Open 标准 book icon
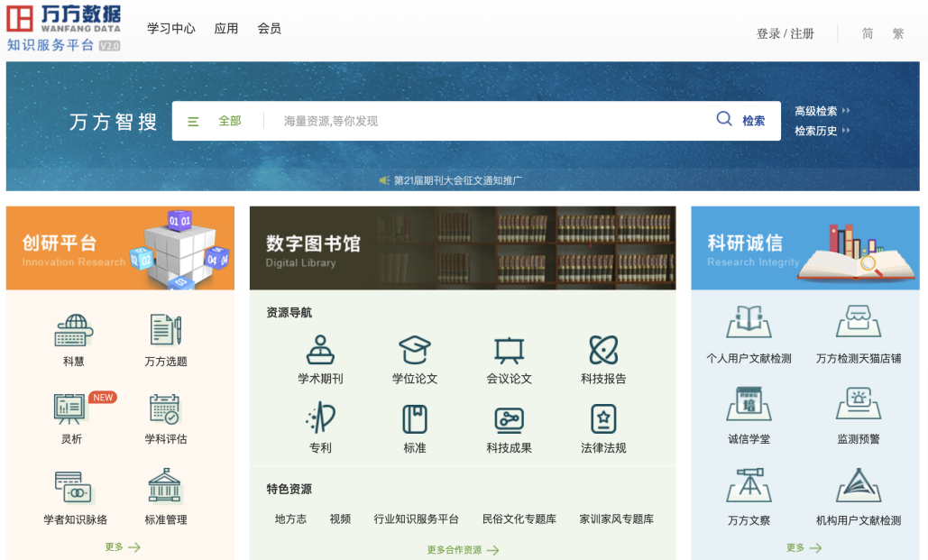The width and height of the screenshot is (928, 560). coord(414,419)
